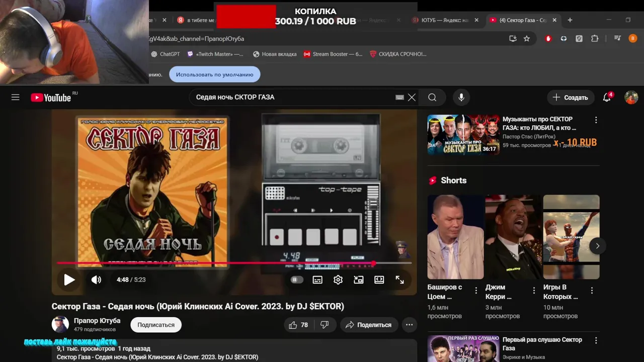Viewport: 644px width, 362px height.
Task: Open options for Джим Керри short
Action: click(x=534, y=290)
